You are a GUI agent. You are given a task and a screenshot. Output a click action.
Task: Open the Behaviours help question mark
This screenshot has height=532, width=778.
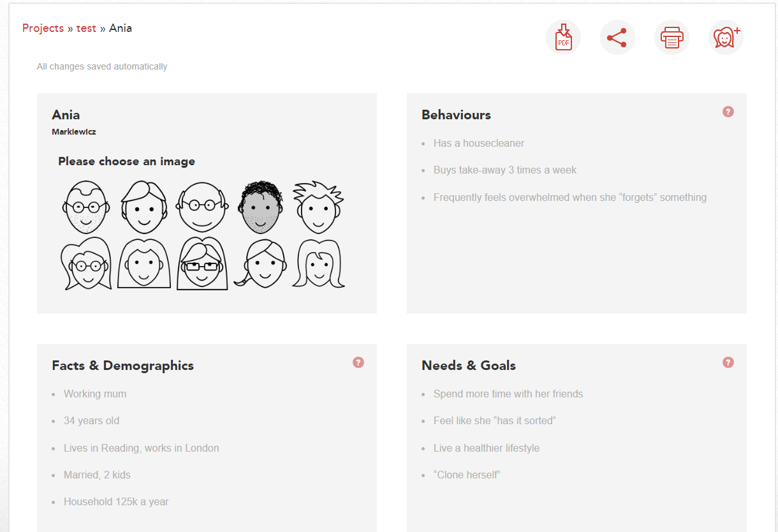[x=728, y=112]
